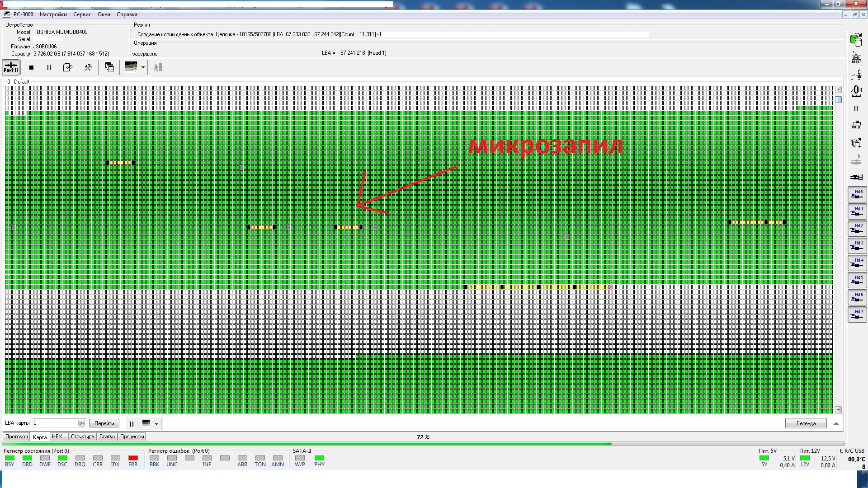Viewport: 868px width, 488px height.
Task: Open dropdown arrow next to bottom map icon
Action: coord(156,424)
